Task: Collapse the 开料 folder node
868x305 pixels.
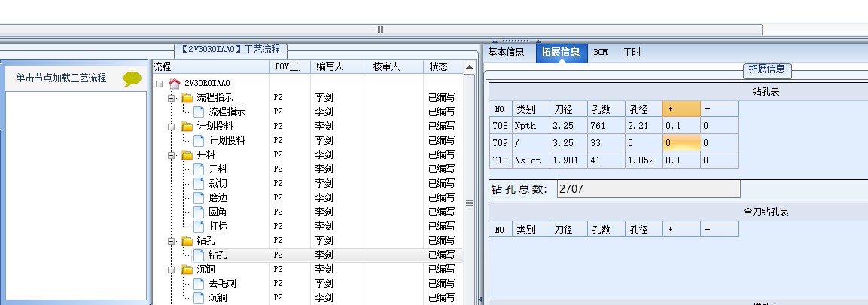Action: tap(172, 155)
